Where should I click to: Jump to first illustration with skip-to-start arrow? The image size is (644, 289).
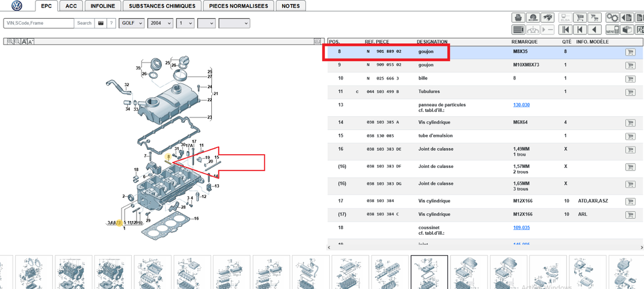click(566, 30)
